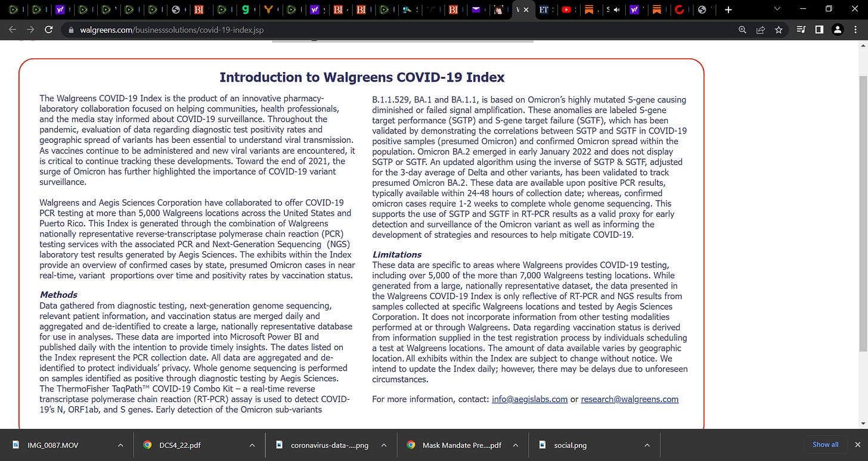Open the Chrome three-dot menu

pyautogui.click(x=856, y=30)
